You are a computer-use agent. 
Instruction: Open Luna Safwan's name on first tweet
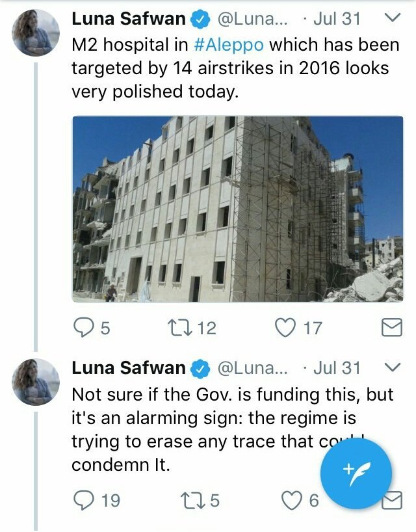129,18
